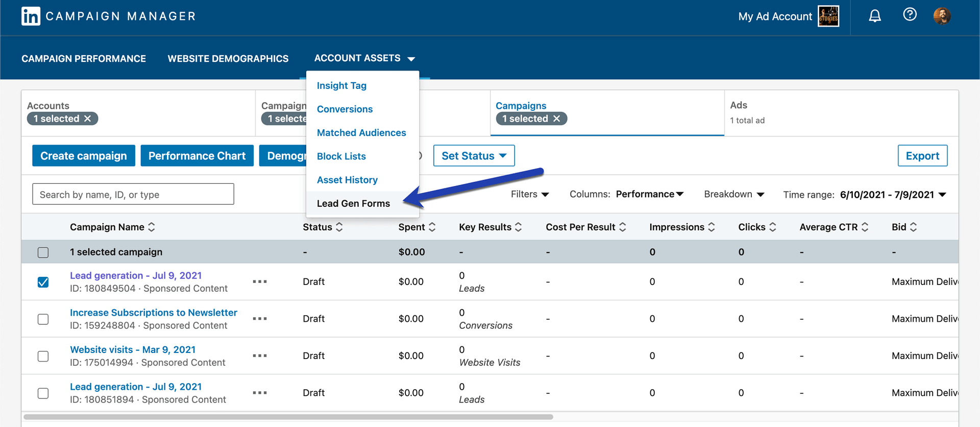Select Matched Audiences from the menu

tap(361, 133)
